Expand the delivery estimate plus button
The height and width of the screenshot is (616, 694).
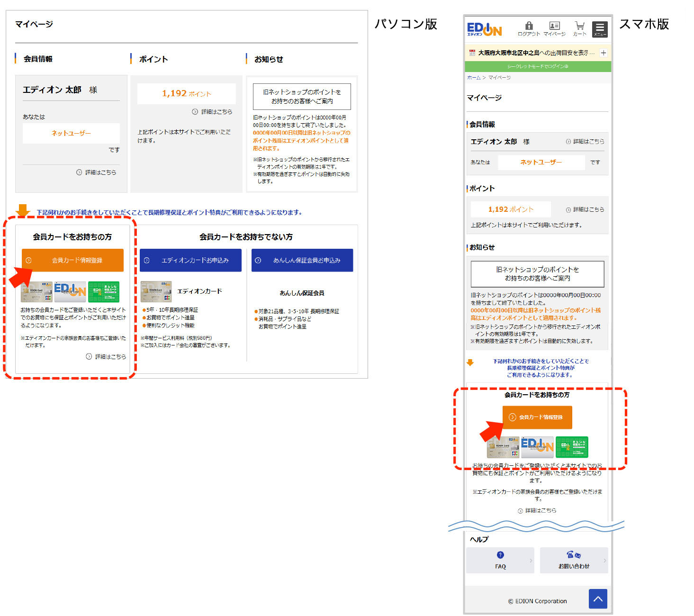pyautogui.click(x=604, y=53)
